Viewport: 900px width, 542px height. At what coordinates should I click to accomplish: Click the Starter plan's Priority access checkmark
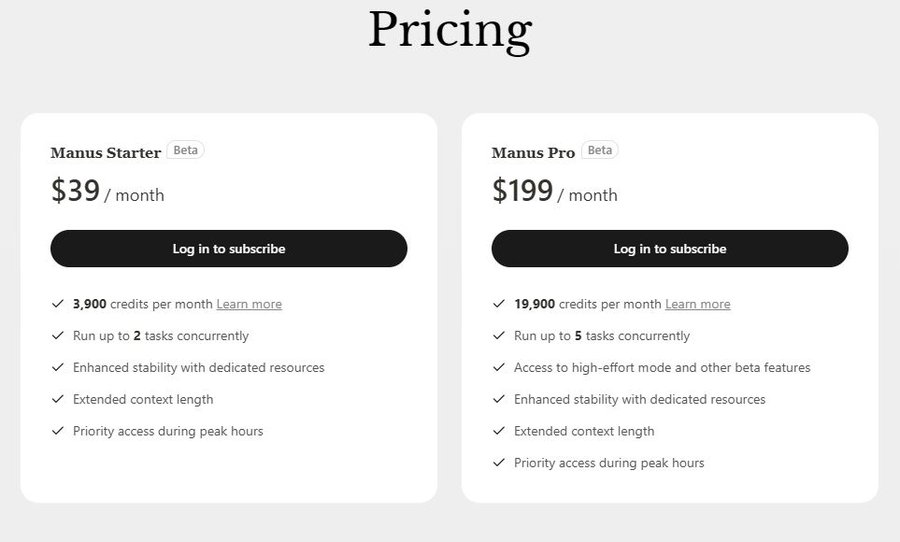point(57,431)
